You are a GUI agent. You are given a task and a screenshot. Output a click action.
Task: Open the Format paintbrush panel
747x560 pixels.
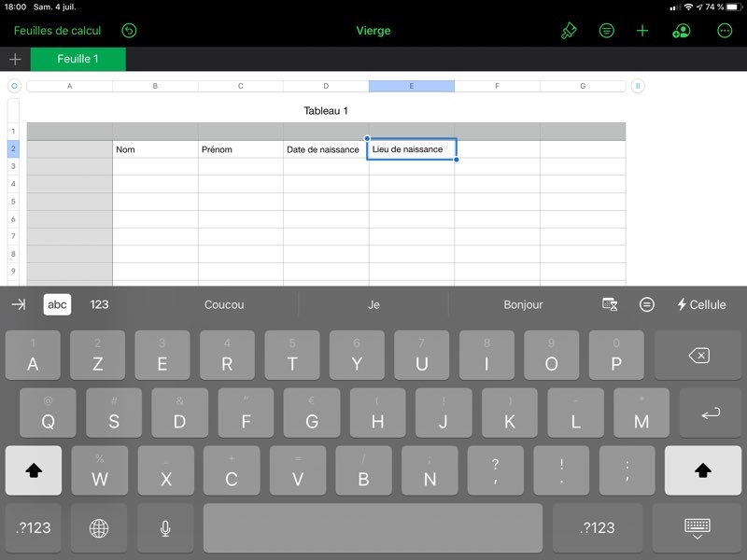coord(569,31)
